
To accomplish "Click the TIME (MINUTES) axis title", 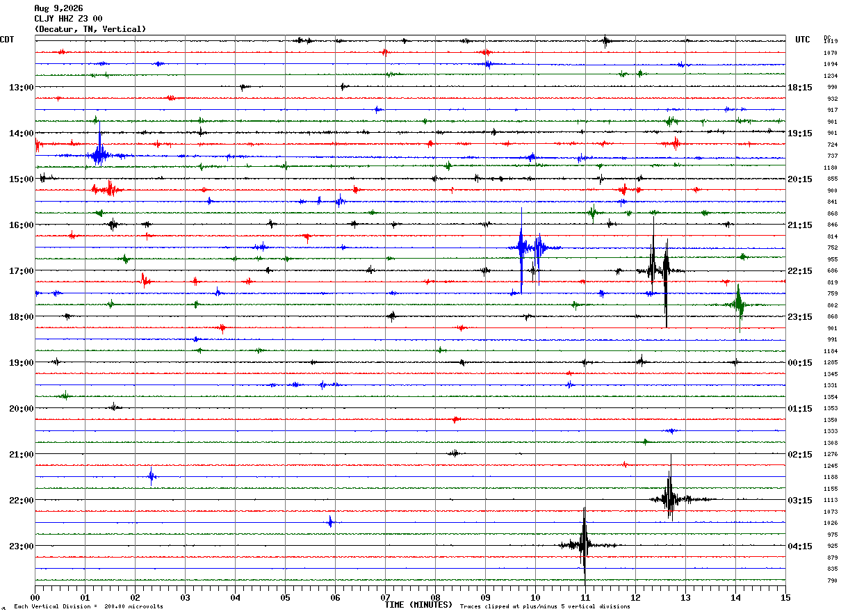I will (418, 605).
